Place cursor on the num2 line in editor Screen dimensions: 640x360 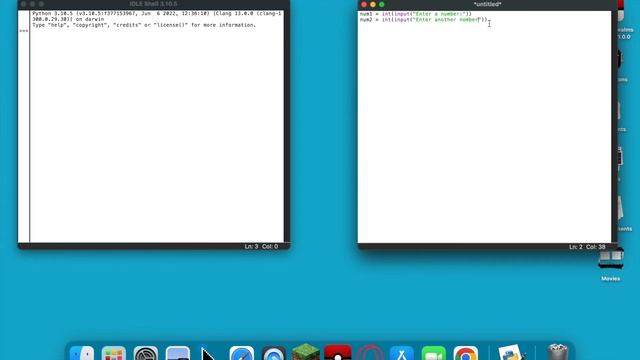[x=423, y=20]
